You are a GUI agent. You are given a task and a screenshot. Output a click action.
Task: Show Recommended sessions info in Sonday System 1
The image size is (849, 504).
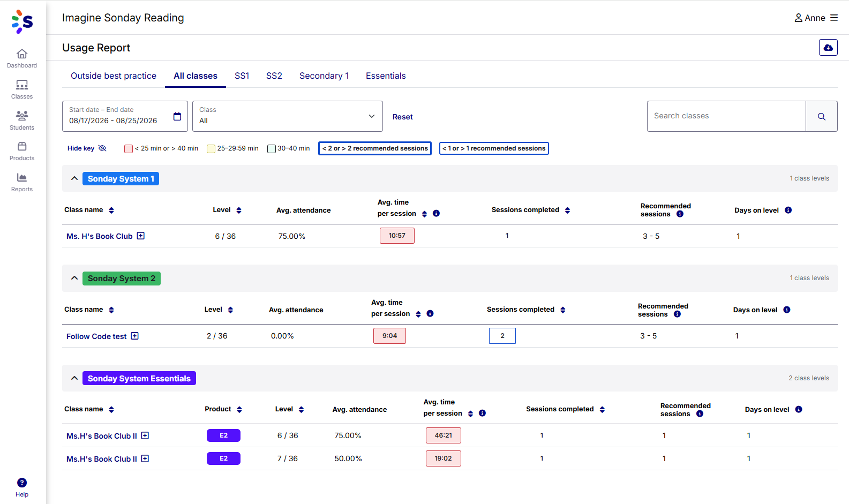click(x=680, y=214)
